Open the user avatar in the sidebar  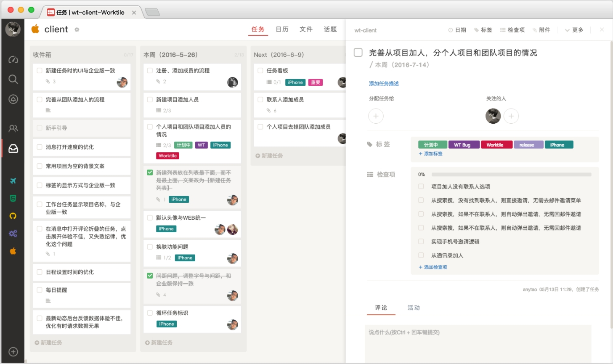(13, 29)
